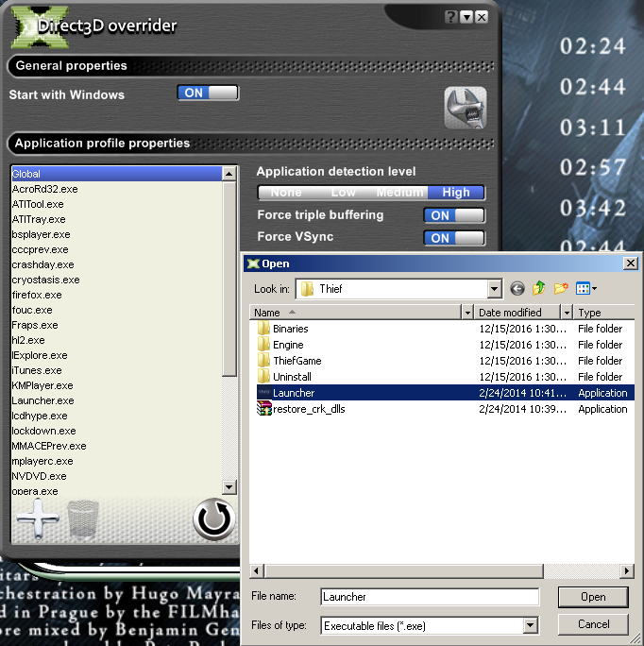Sort by Type column header
Image resolution: width=644 pixels, height=646 pixels.
(604, 313)
